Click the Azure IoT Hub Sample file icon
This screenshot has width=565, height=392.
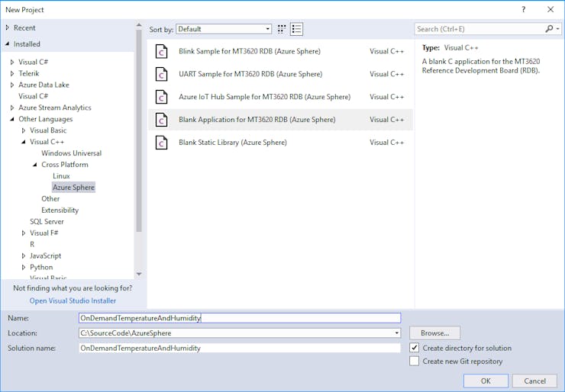[161, 97]
